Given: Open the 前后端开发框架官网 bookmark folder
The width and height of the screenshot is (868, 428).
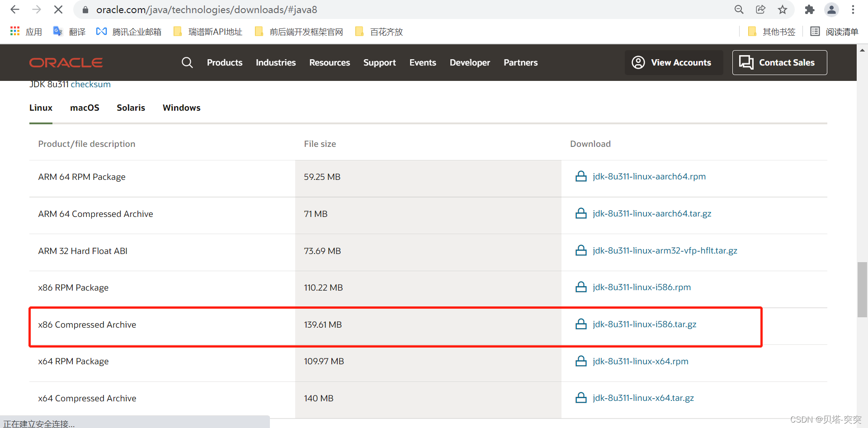Looking at the screenshot, I should [299, 32].
